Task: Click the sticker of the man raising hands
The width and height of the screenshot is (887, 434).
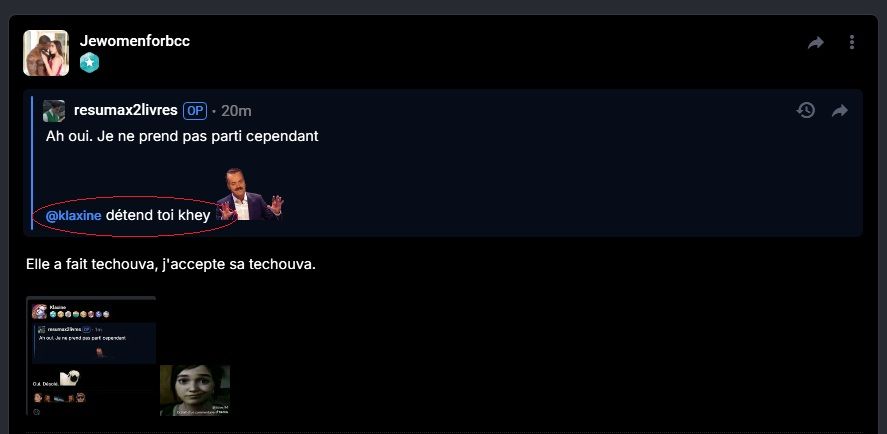Action: coord(251,195)
